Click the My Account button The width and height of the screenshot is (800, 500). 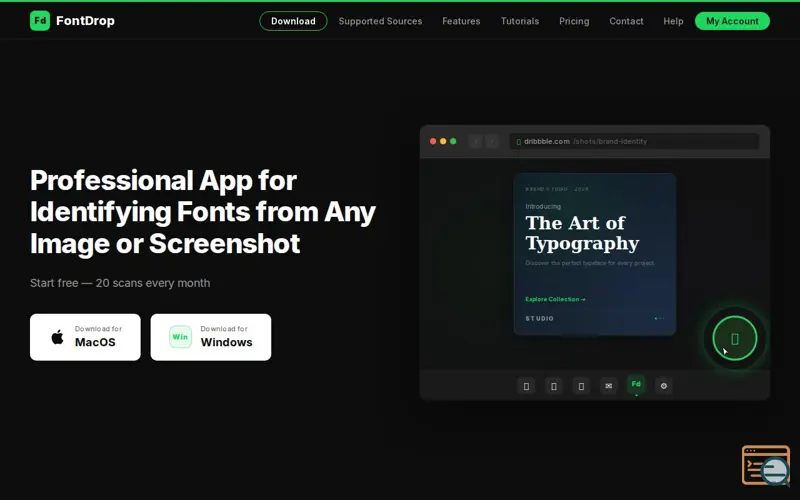tap(732, 21)
